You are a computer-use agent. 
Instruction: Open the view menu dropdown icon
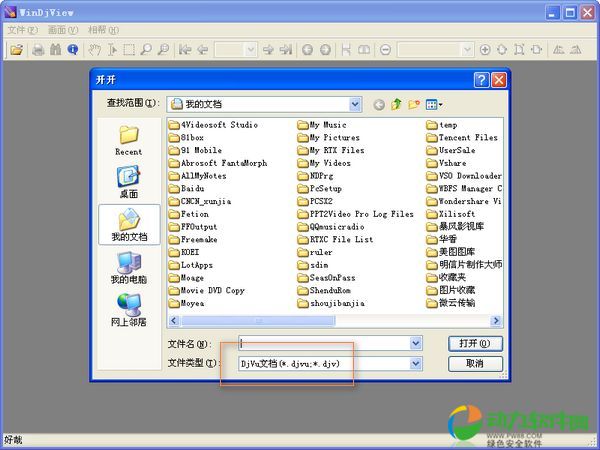[434, 104]
